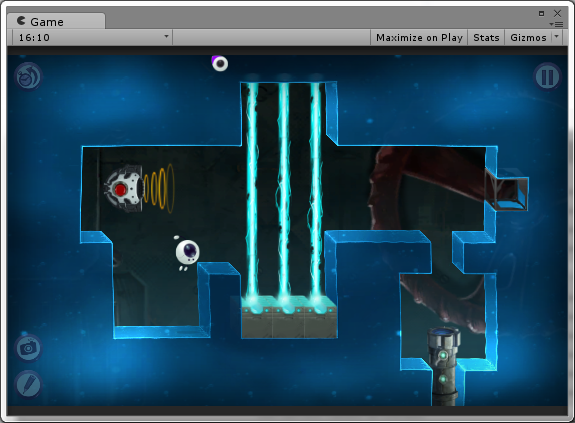
Task: Click the red-eyed sonic turret enemy
Action: pos(124,188)
